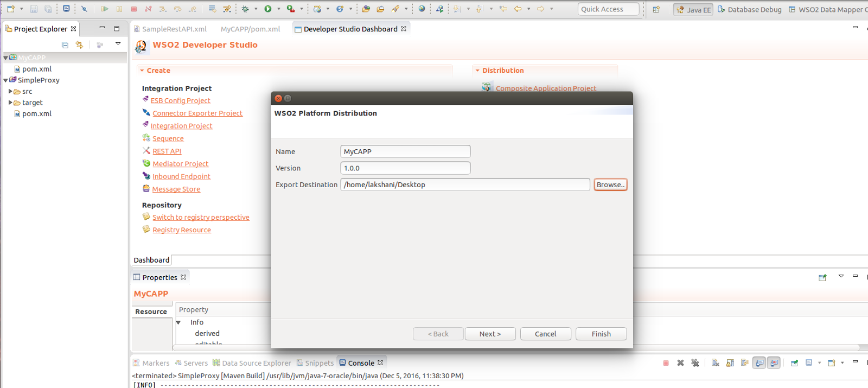Viewport: 868px width, 388px height.
Task: Click the Pin Console icon
Action: 794,363
